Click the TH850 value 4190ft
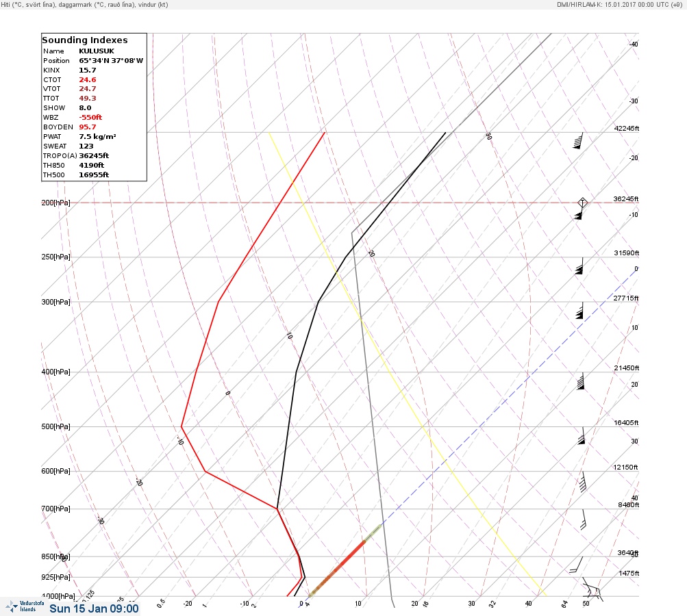The width and height of the screenshot is (687, 616). coord(91,166)
